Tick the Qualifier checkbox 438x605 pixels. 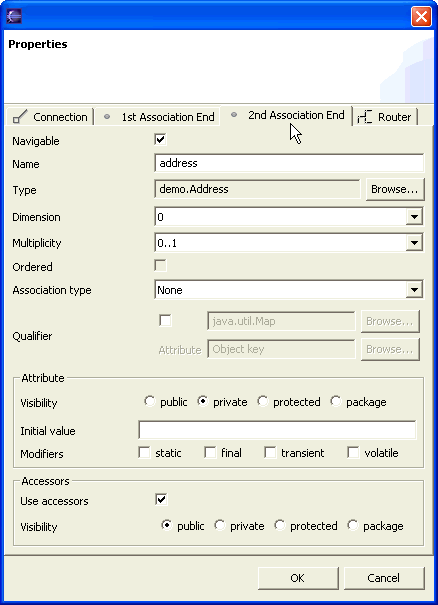point(165,320)
